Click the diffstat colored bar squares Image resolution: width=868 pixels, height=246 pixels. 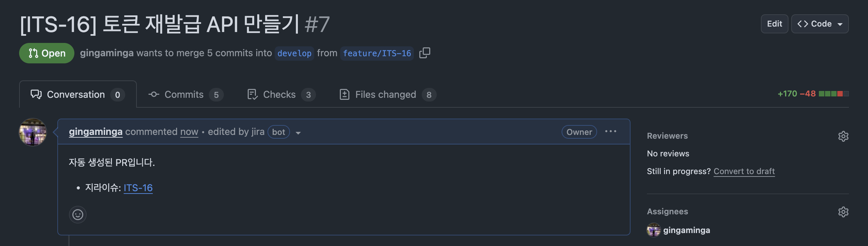[834, 94]
